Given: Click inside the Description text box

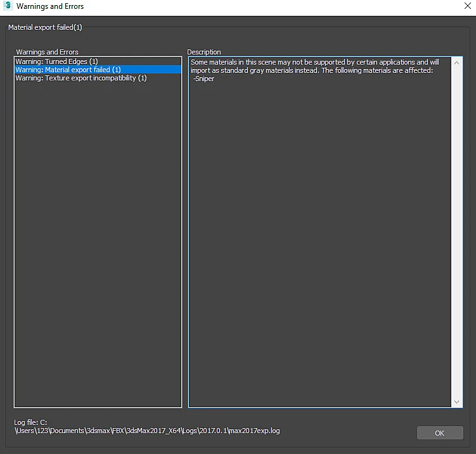Looking at the screenshot, I should point(320,232).
